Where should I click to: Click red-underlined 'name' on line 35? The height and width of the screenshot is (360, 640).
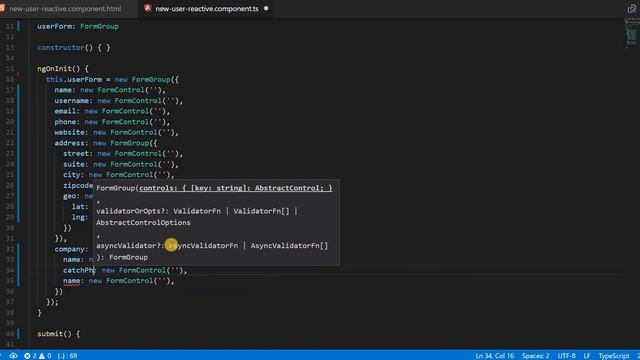point(71,281)
